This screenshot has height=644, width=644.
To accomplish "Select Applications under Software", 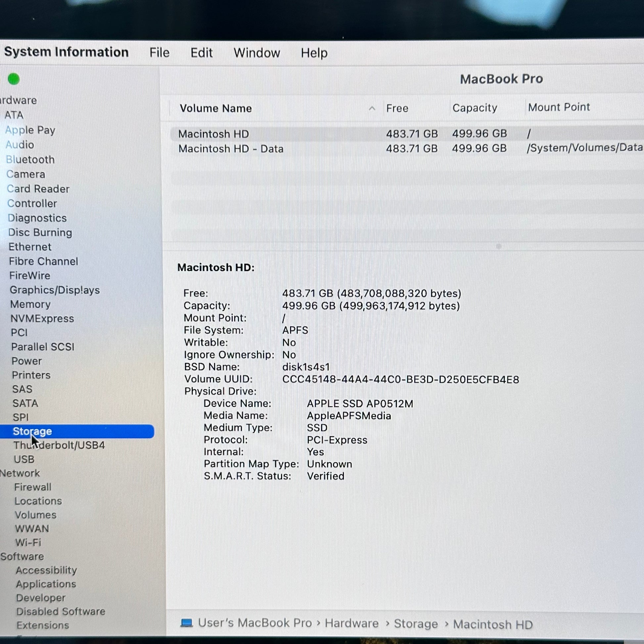I will pos(46,584).
